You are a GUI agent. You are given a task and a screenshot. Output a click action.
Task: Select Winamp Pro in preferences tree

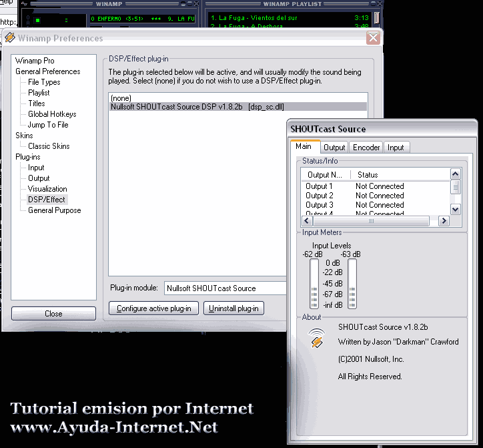(35, 61)
